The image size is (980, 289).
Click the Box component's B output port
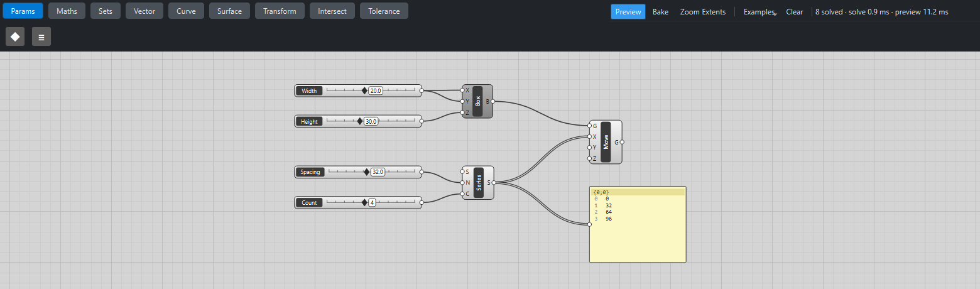click(x=493, y=101)
